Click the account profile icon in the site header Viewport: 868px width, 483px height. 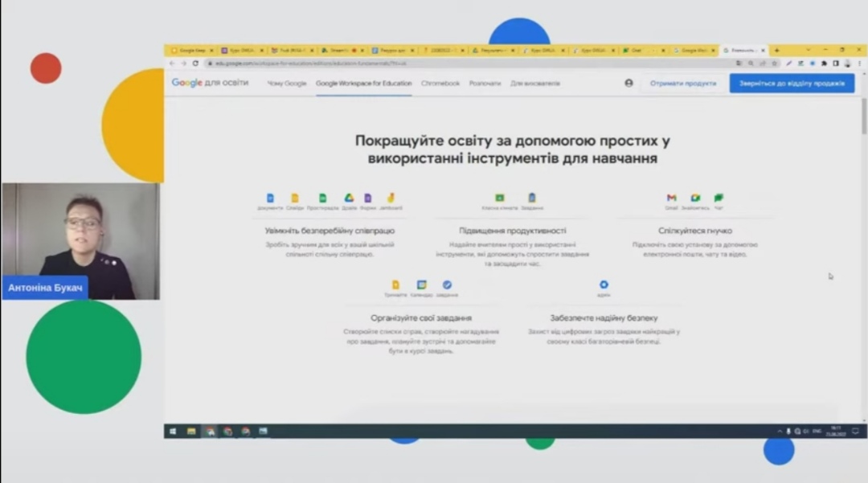coord(628,83)
